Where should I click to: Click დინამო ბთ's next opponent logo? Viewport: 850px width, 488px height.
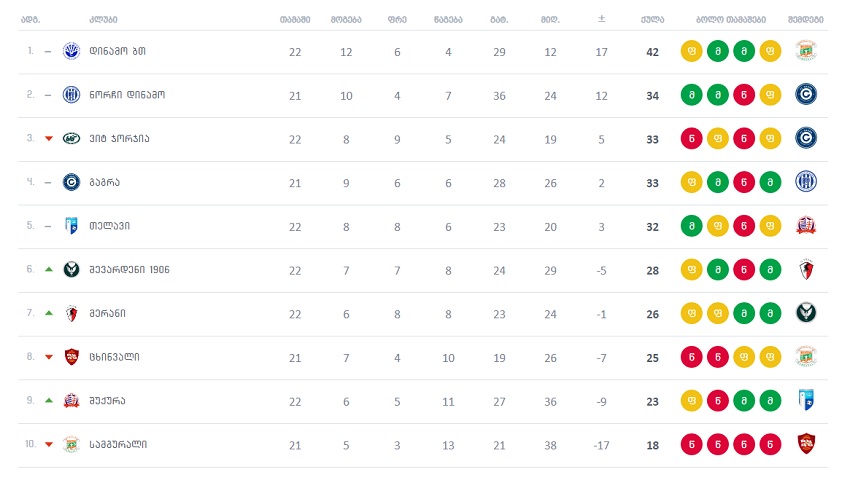(806, 50)
